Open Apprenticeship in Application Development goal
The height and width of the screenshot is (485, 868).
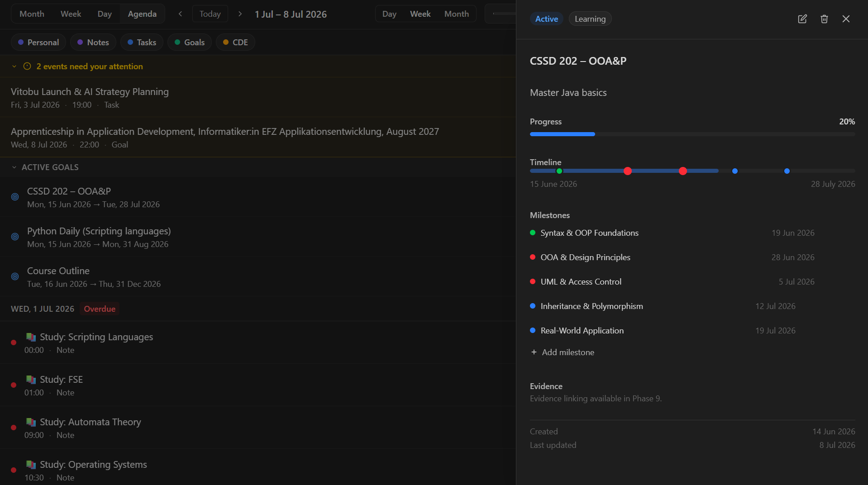pyautogui.click(x=258, y=137)
